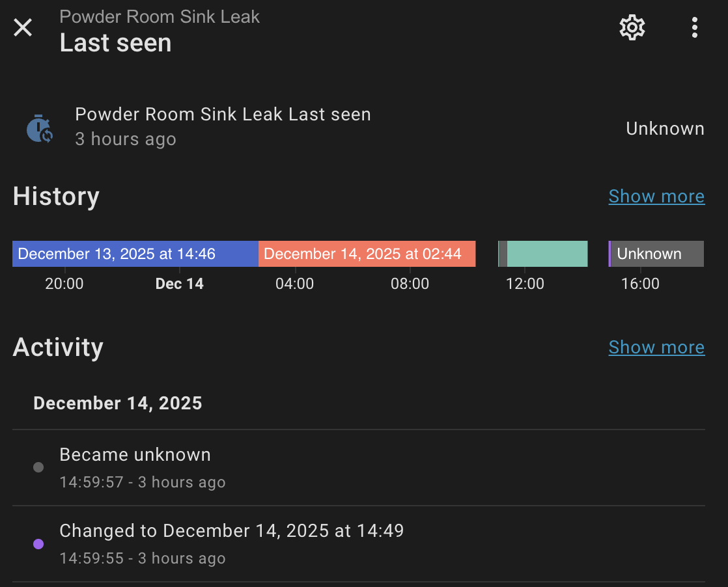Click the teal history bar segment
Viewport: 728px width, 587px height.
point(547,254)
